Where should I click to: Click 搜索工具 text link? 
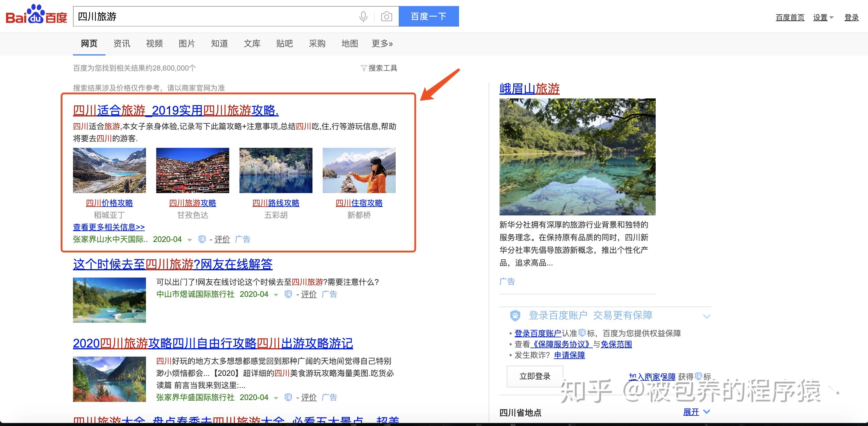pyautogui.click(x=383, y=68)
